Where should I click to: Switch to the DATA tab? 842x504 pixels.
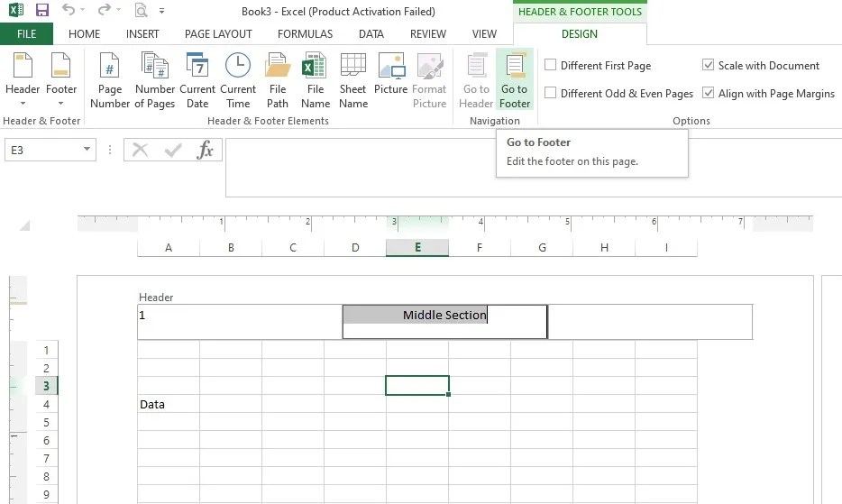pos(371,34)
